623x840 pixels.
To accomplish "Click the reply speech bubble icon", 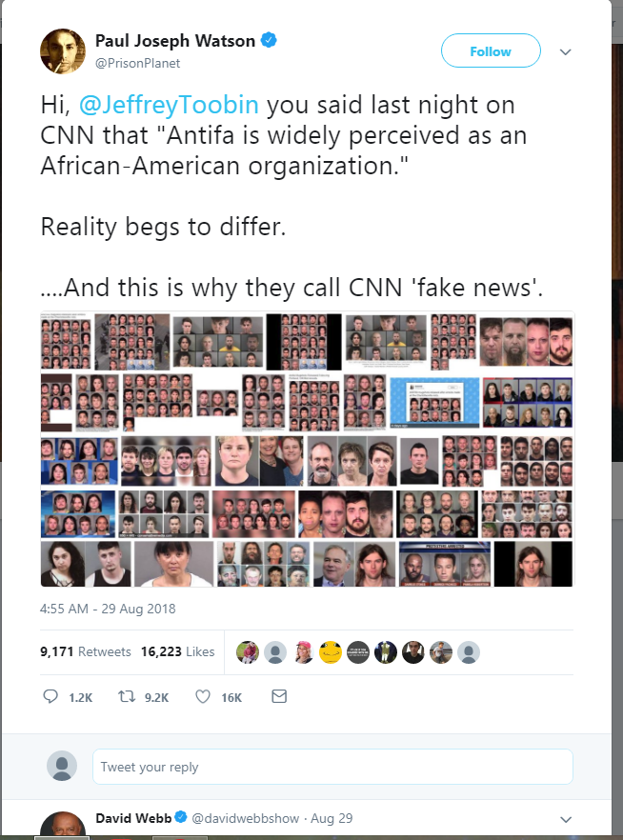I will pyautogui.click(x=50, y=696).
